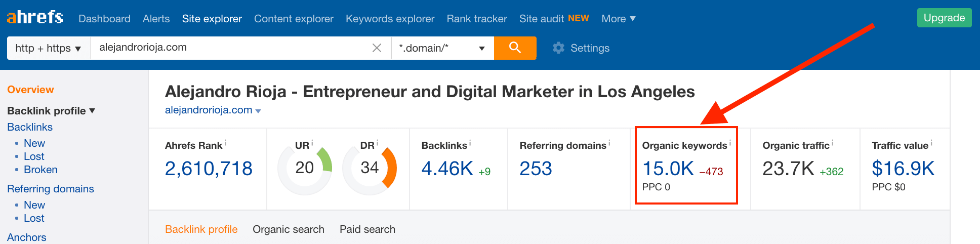The height and width of the screenshot is (244, 980).
Task: Click the Ahrefs logo
Action: pyautogui.click(x=35, y=18)
